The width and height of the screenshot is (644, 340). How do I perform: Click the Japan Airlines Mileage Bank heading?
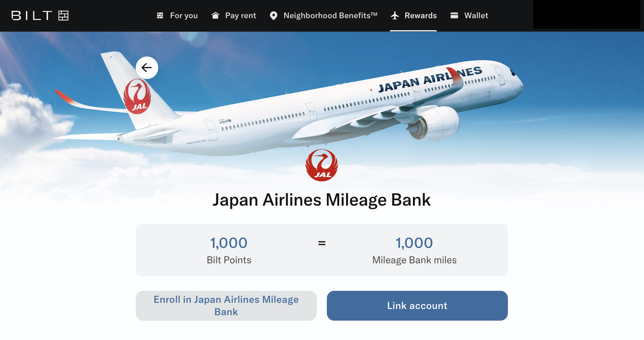pos(322,200)
